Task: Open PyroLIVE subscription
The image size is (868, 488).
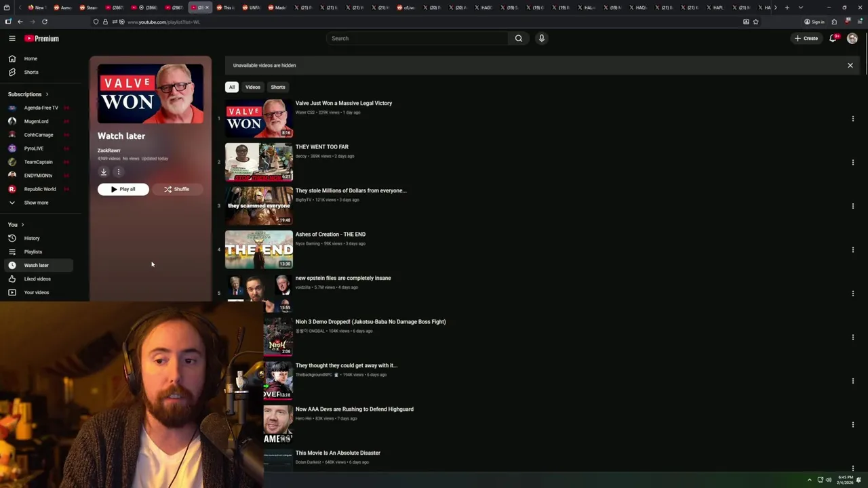Action: coord(37,148)
